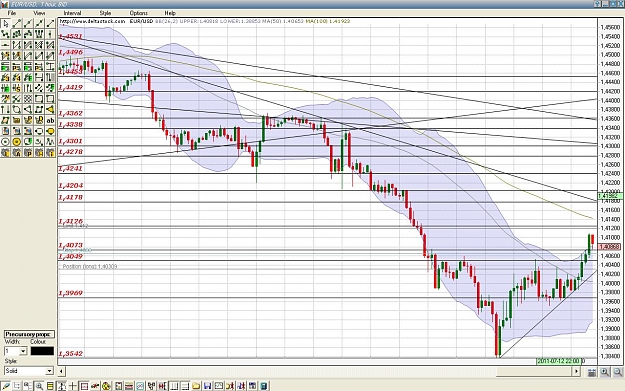Click magnifier zoom icon in bottom toolbar

(39, 386)
